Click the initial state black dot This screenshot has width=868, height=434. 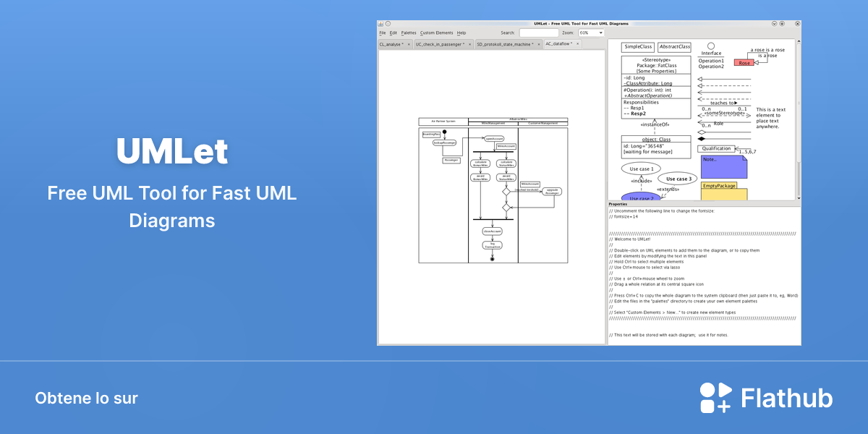446,132
